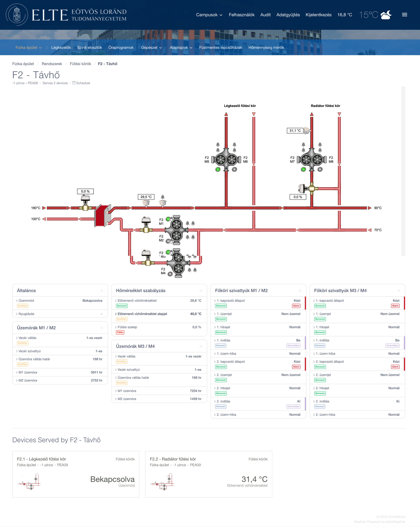The height and width of the screenshot is (527, 420).
Task: Click green indicator under F2 M5 pump
Action: pyautogui.click(x=218, y=169)
